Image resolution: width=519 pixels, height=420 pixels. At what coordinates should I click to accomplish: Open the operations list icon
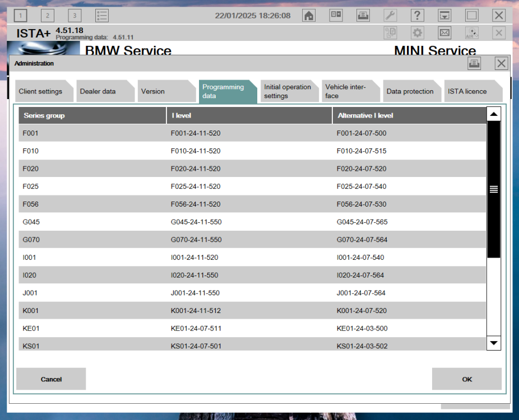102,16
